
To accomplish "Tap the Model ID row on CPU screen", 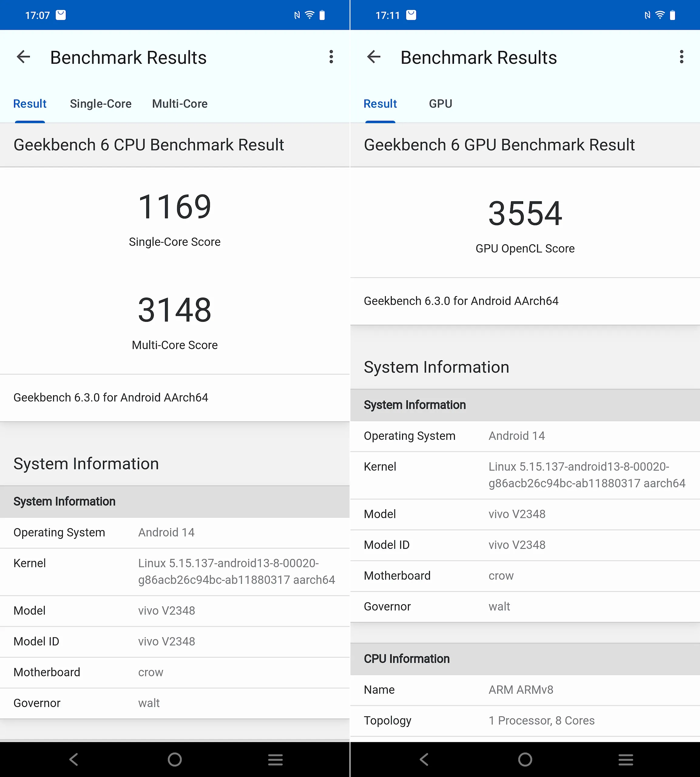I will (174, 641).
